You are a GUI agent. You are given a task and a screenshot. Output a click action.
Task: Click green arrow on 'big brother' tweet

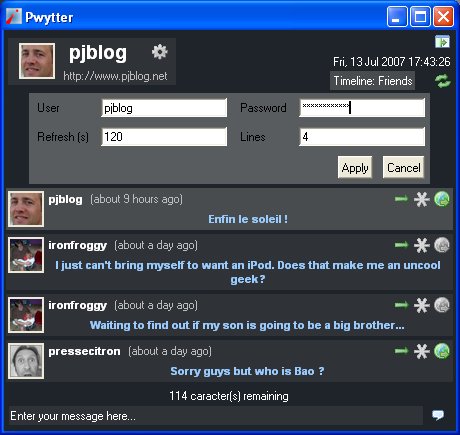pyautogui.click(x=401, y=305)
